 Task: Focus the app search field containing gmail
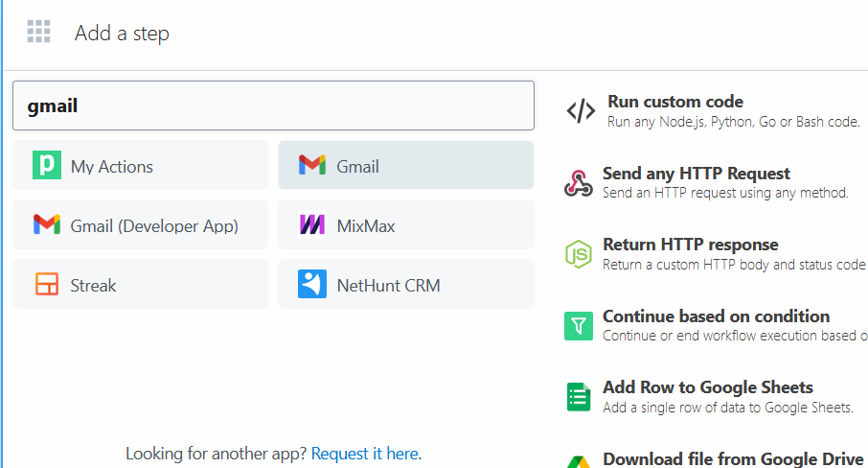(x=273, y=105)
